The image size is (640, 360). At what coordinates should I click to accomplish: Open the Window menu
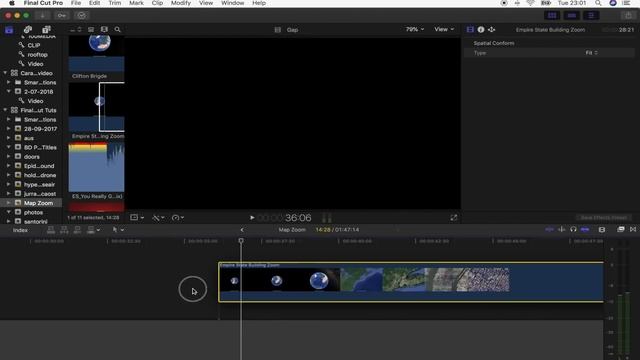pyautogui.click(x=232, y=3)
